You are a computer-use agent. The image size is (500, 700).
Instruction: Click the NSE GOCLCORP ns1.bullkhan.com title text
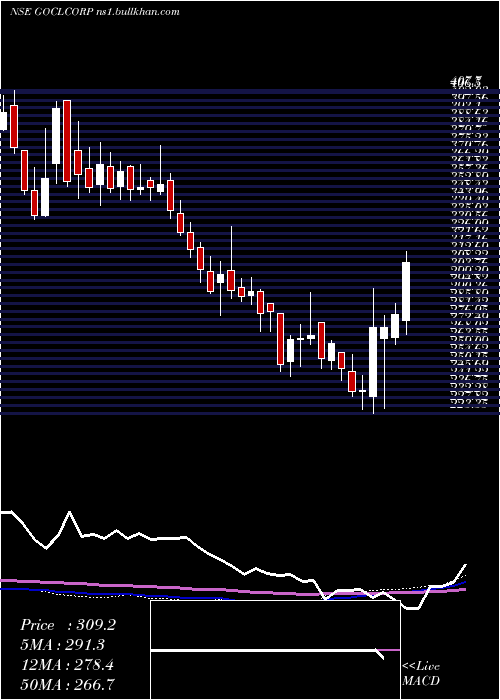pos(95,11)
